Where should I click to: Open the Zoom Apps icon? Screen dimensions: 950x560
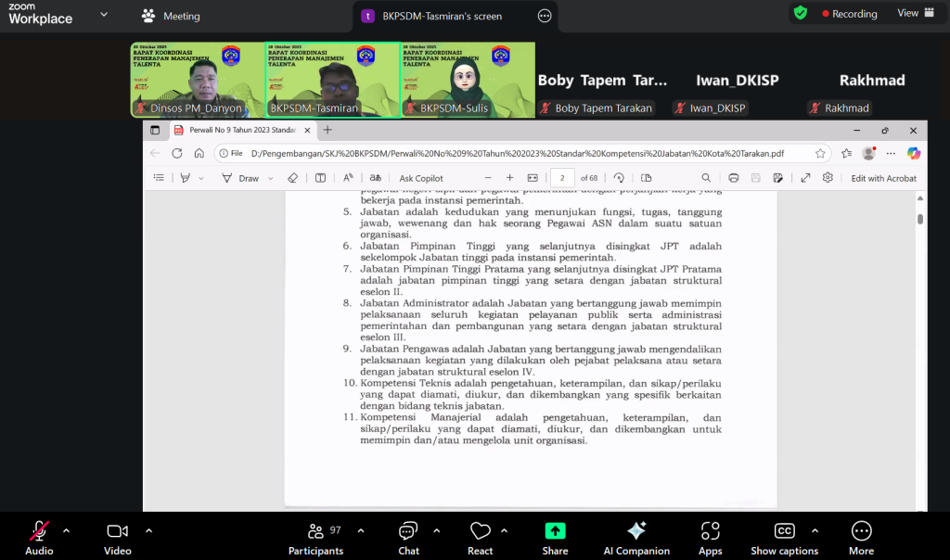click(x=710, y=538)
